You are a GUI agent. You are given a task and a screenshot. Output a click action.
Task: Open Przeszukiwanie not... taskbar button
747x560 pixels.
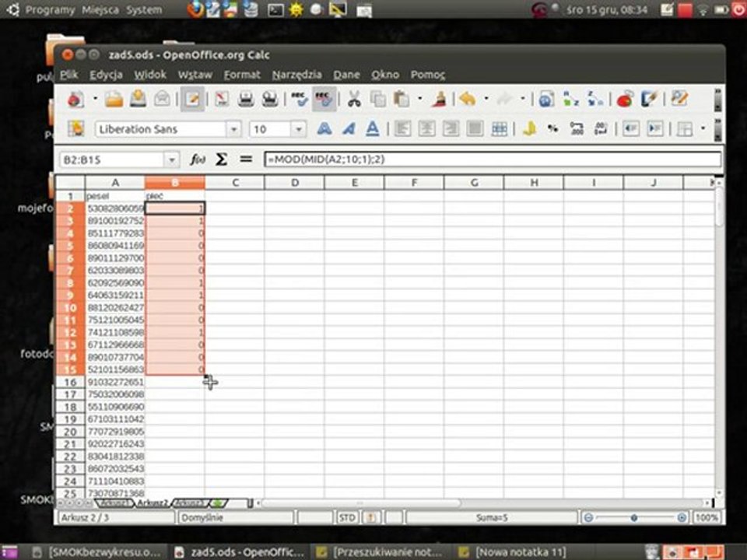pyautogui.click(x=381, y=552)
